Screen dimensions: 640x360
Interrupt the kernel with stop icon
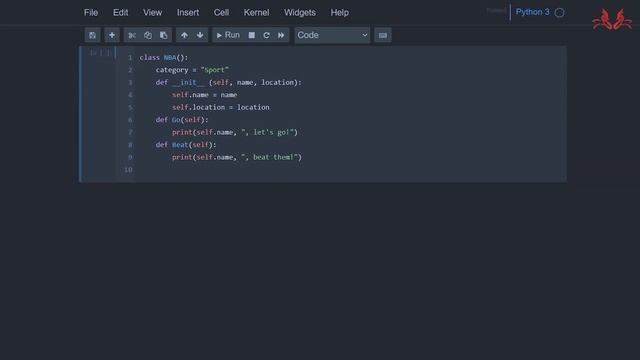[252, 35]
